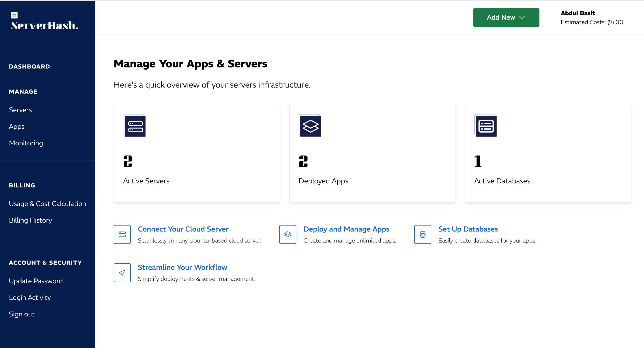The height and width of the screenshot is (348, 644).
Task: Click 'Simplify deployments & server management.' text
Action: pos(197,279)
